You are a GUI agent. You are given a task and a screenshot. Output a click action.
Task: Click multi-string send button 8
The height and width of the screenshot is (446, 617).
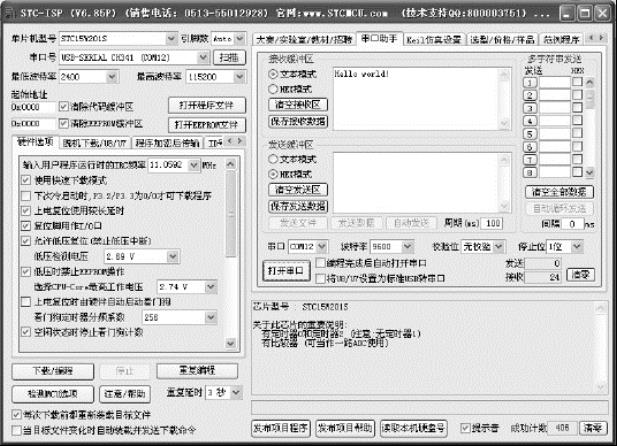[x=530, y=172]
